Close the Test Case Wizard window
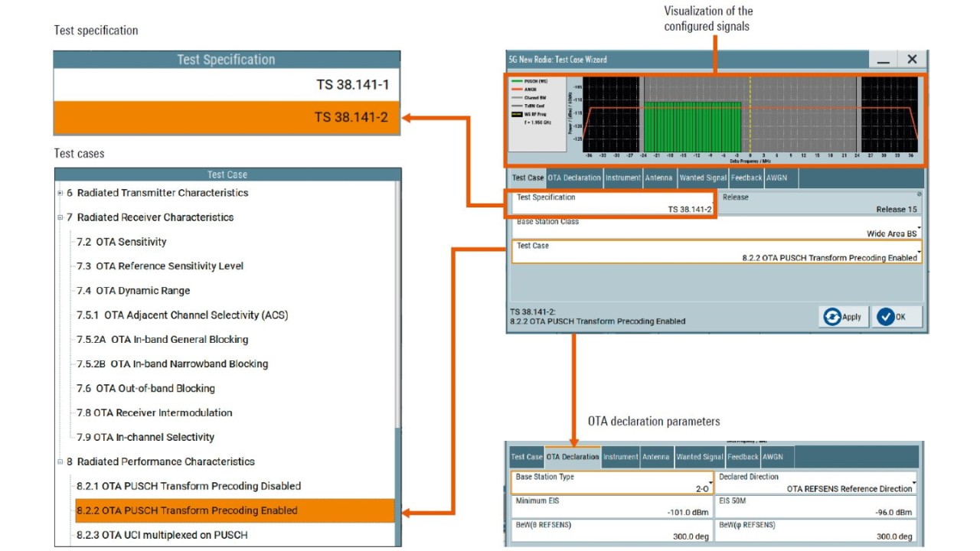The image size is (980, 551). (912, 60)
